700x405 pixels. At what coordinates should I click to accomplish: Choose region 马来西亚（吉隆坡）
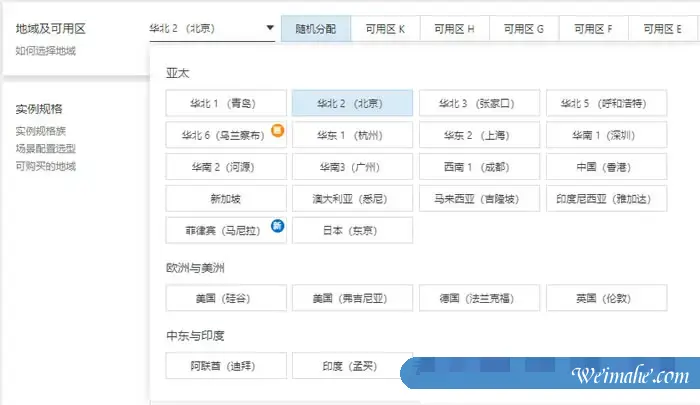click(479, 199)
